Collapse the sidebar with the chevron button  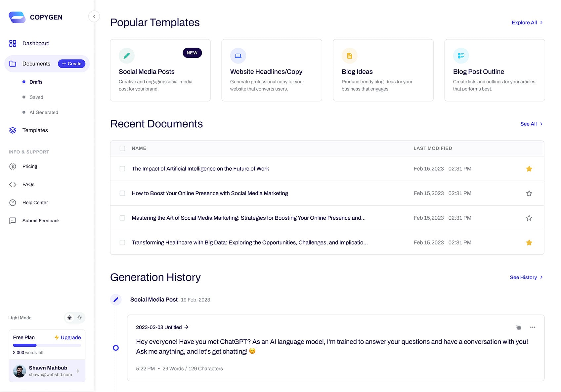(x=94, y=16)
